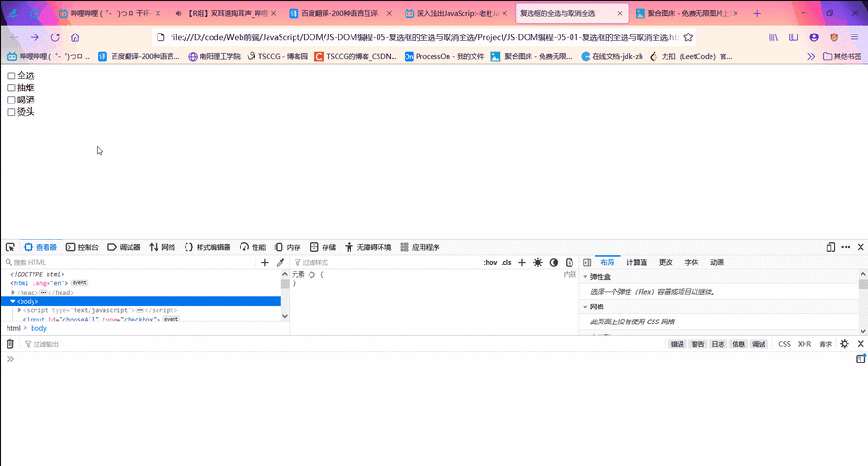This screenshot has height=466, width=868.
Task: Click the eyedropper color picker icon
Action: click(x=280, y=263)
